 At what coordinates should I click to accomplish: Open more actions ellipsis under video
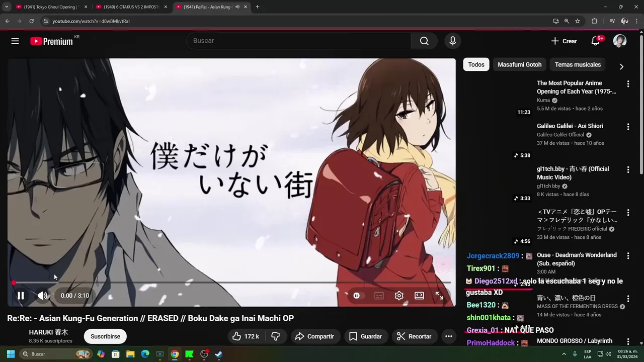[449, 336]
